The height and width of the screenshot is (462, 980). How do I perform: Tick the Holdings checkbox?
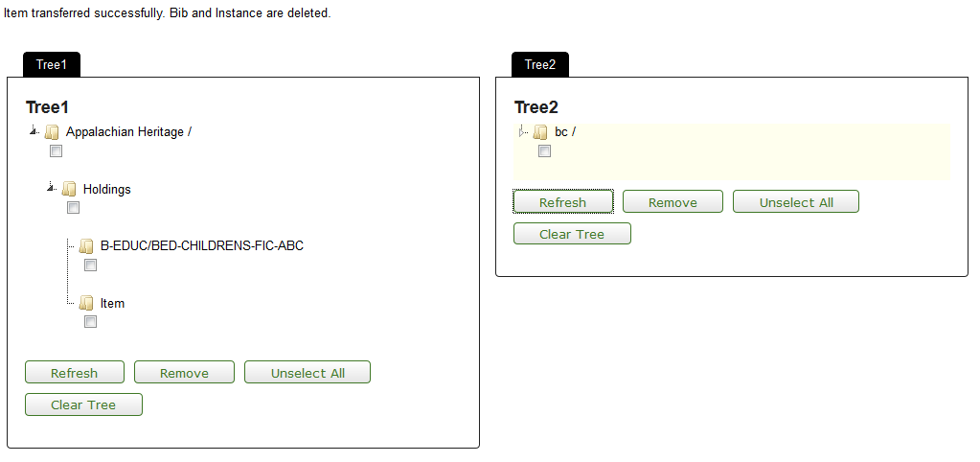(x=73, y=208)
